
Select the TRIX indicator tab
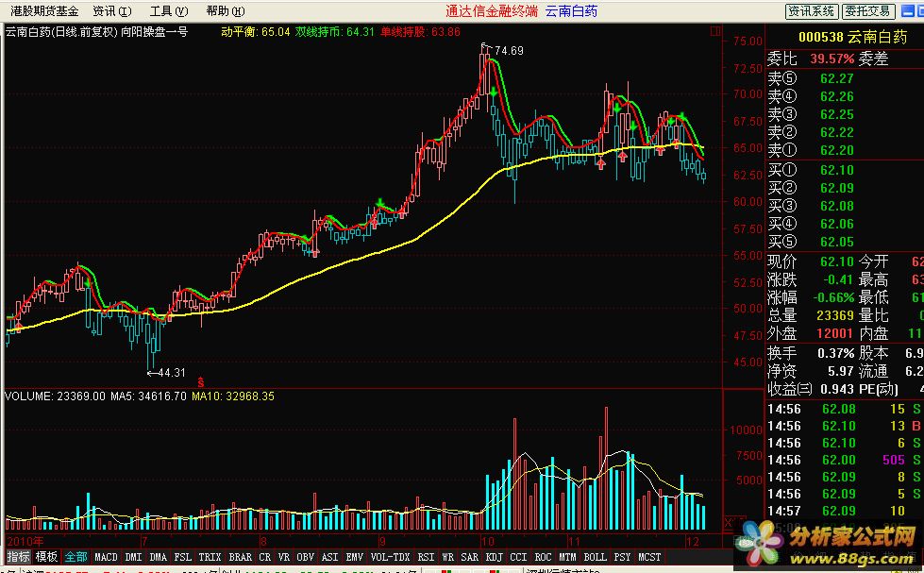pos(210,557)
